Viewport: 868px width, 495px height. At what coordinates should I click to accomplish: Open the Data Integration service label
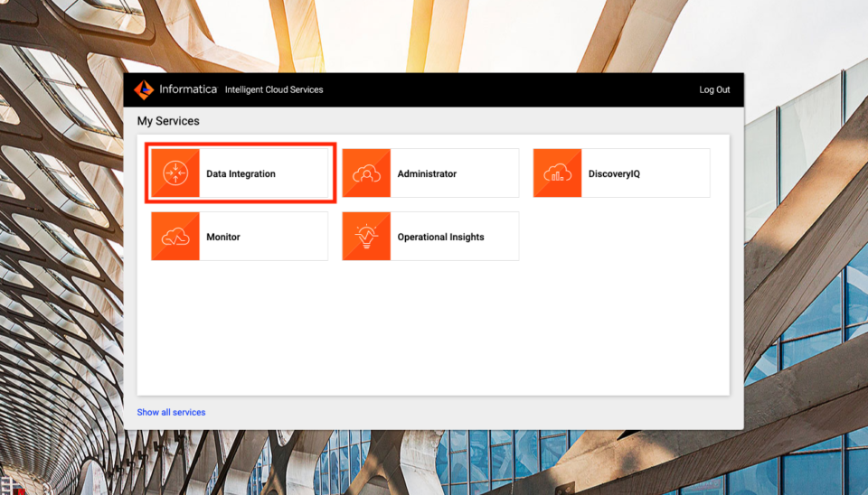click(x=241, y=173)
